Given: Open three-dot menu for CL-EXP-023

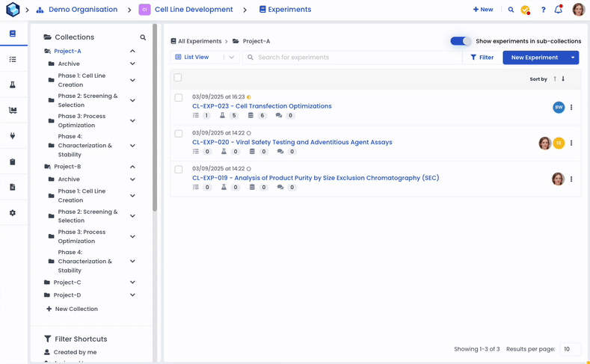Looking at the screenshot, I should click(571, 107).
